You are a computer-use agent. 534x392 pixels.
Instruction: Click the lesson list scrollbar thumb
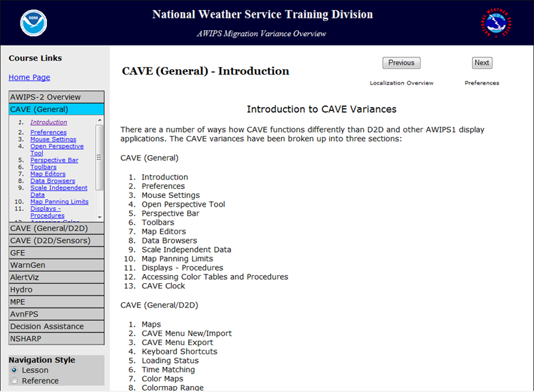[x=100, y=157]
